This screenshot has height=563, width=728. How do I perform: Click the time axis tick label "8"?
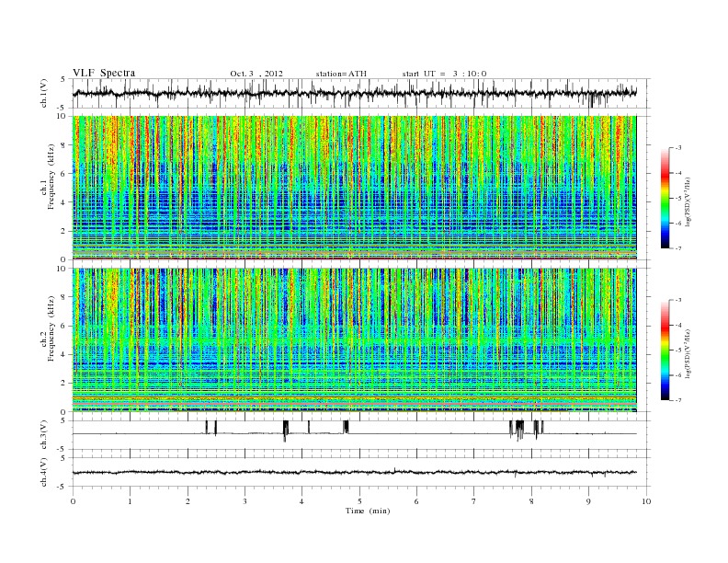[531, 501]
